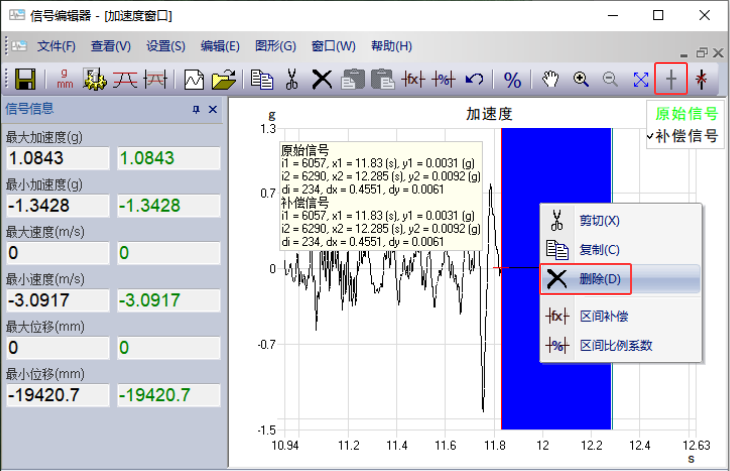The width and height of the screenshot is (730, 471).
Task: Open the 图形(G) menu
Action: click(x=275, y=46)
